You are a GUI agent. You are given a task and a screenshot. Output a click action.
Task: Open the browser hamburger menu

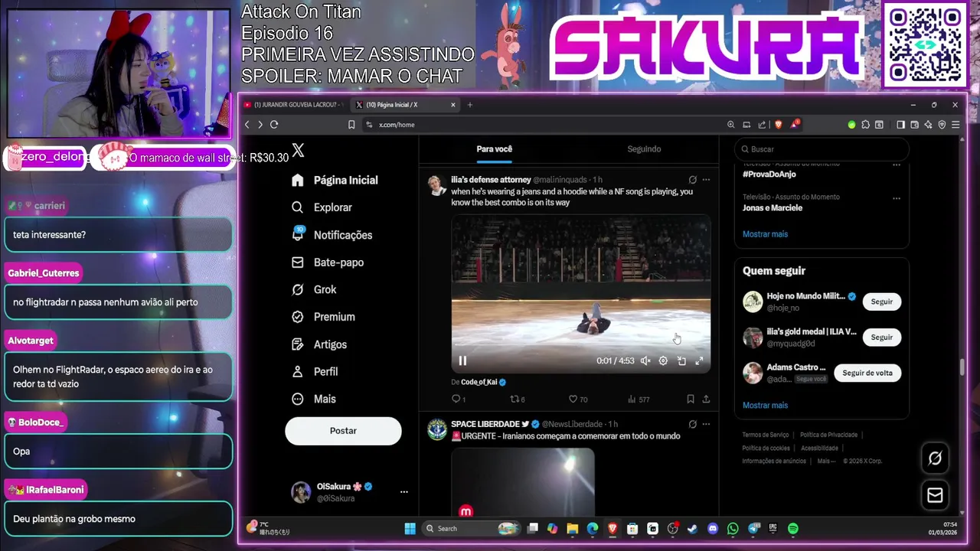[955, 125]
